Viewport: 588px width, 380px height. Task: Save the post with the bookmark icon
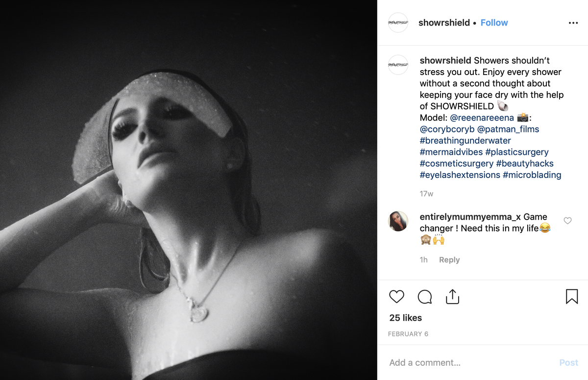(x=572, y=296)
